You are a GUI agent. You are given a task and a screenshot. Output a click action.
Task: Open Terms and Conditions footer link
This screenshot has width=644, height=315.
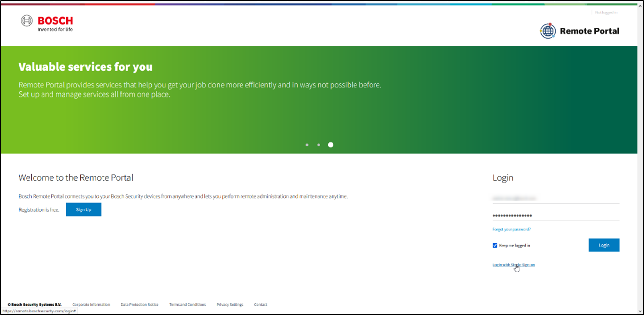pyautogui.click(x=188, y=305)
